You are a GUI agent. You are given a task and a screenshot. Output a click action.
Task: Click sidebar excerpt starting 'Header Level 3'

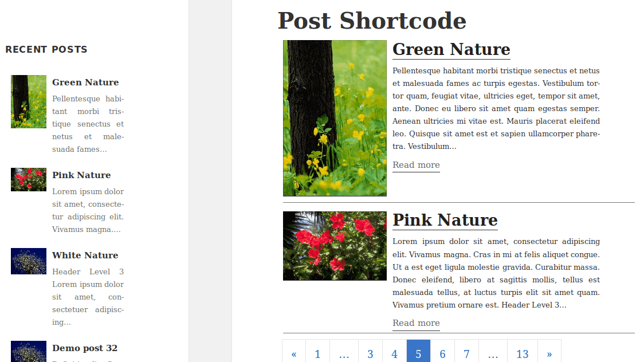88,297
